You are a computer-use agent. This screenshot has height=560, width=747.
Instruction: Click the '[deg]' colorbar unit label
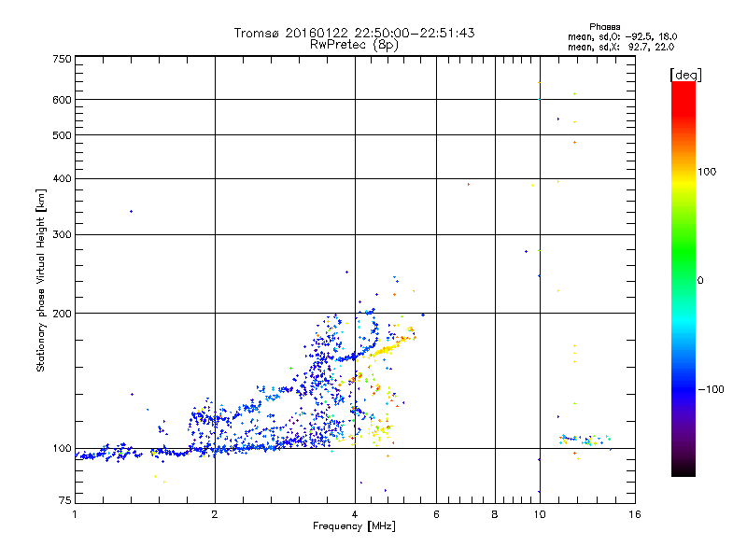(x=685, y=75)
